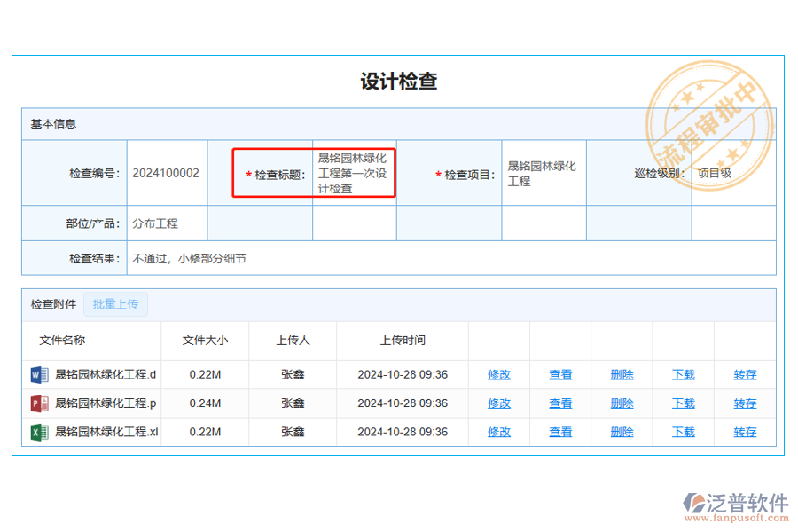The image size is (798, 532).
Task: Click the red asterisk beside 检查项目
Action: [437, 174]
